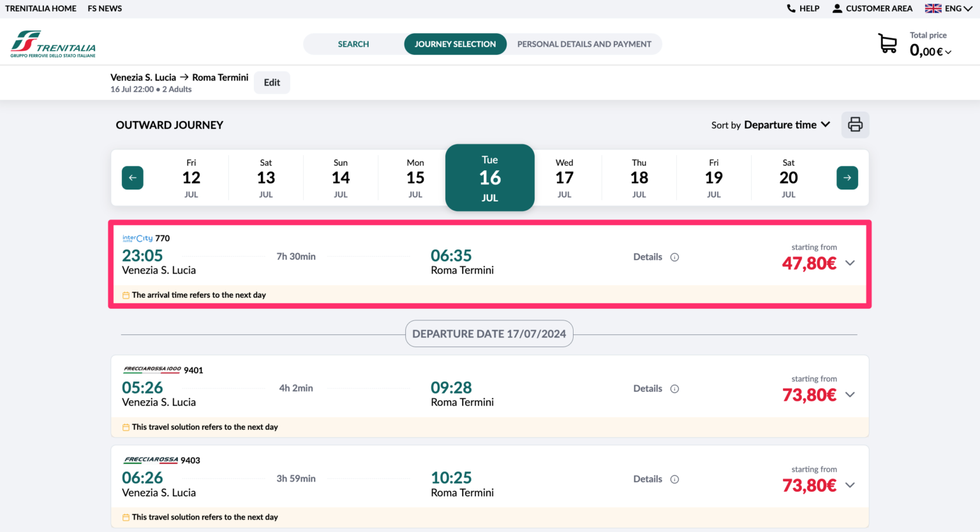This screenshot has height=532, width=980.
Task: Select Sat 13 Jul date
Action: [x=266, y=178]
